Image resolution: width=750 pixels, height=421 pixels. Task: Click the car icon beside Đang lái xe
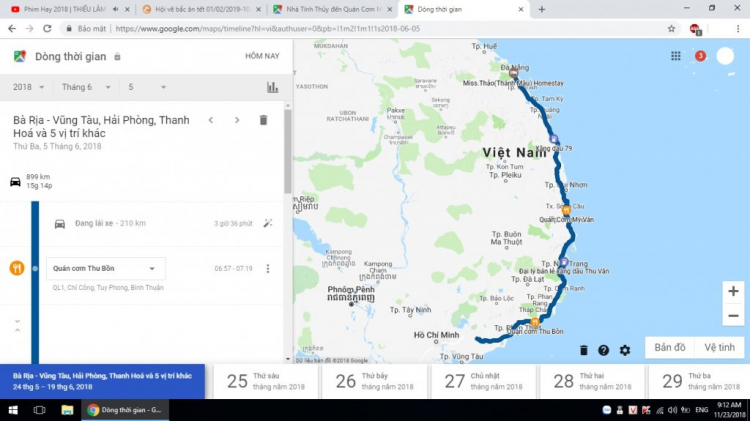(x=60, y=223)
